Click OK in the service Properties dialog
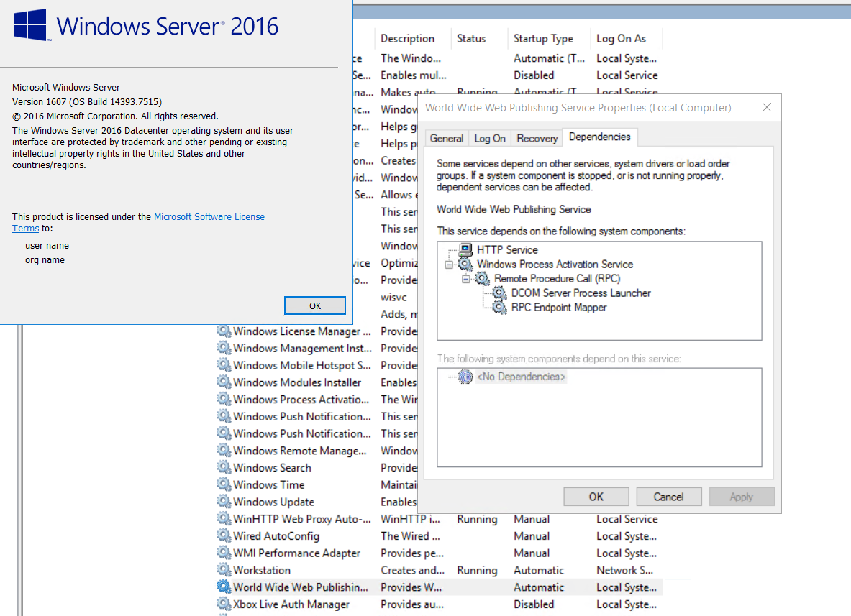The image size is (851, 616). [x=596, y=497]
